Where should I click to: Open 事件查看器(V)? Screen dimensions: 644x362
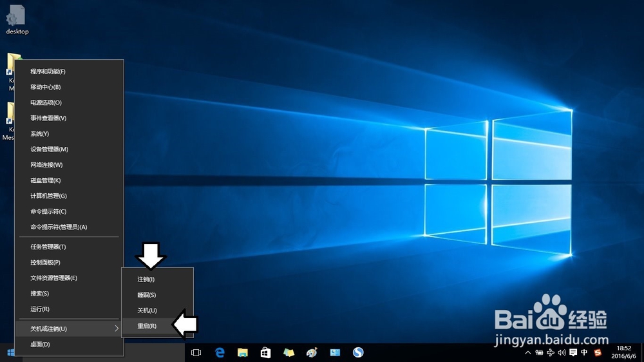69,119
